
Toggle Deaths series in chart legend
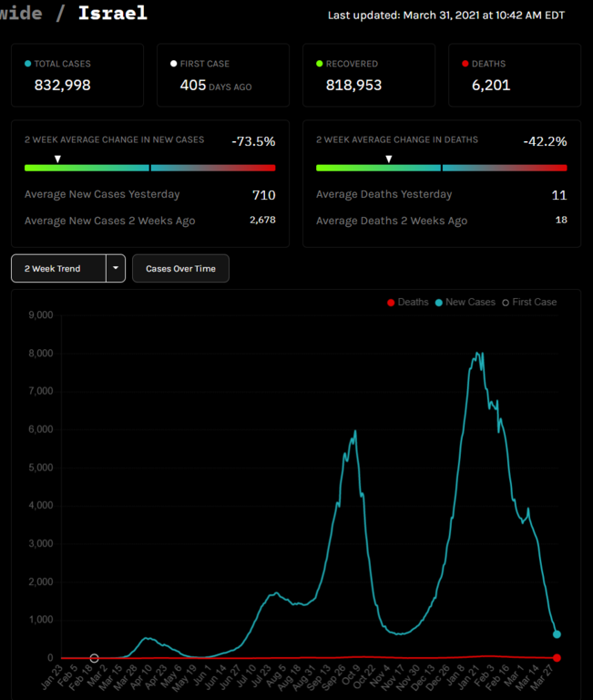coord(407,302)
